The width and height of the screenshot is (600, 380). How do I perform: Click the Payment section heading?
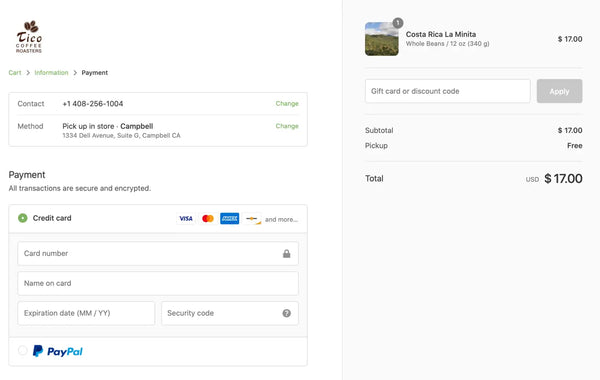coord(27,175)
